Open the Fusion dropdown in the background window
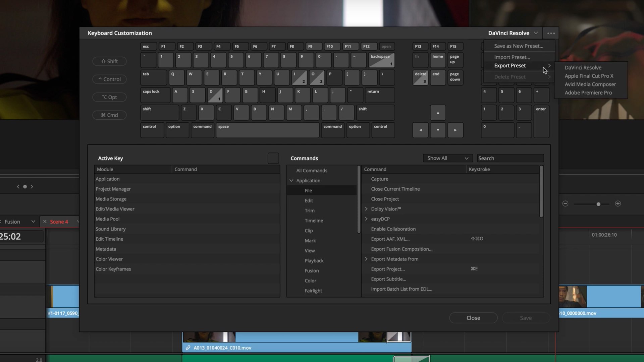 click(x=33, y=222)
